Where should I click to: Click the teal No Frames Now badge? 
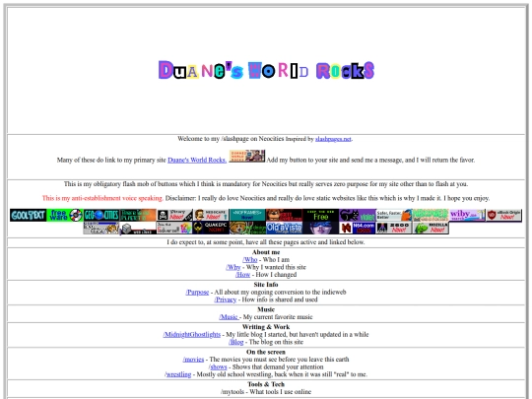point(248,215)
